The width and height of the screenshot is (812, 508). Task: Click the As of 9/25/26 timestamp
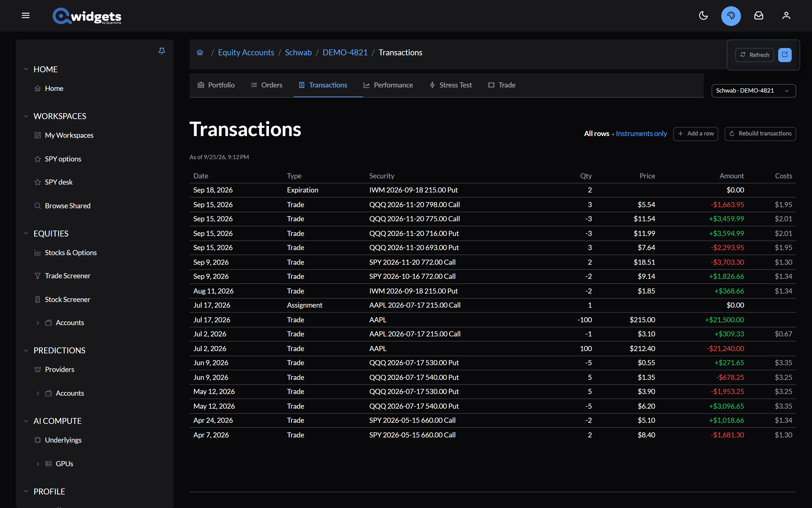[219, 157]
